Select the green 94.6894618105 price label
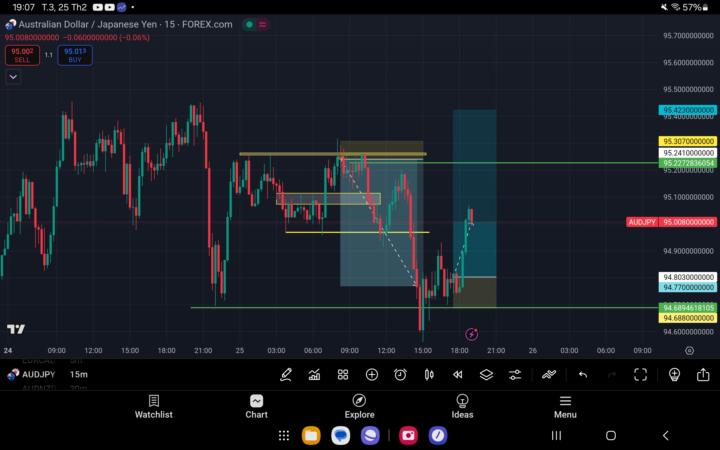 [687, 307]
